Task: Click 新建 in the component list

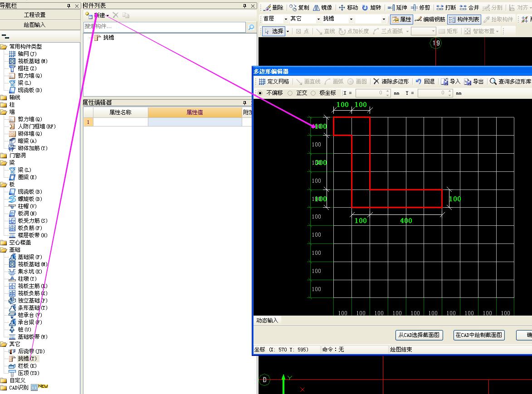Action: pyautogui.click(x=95, y=15)
